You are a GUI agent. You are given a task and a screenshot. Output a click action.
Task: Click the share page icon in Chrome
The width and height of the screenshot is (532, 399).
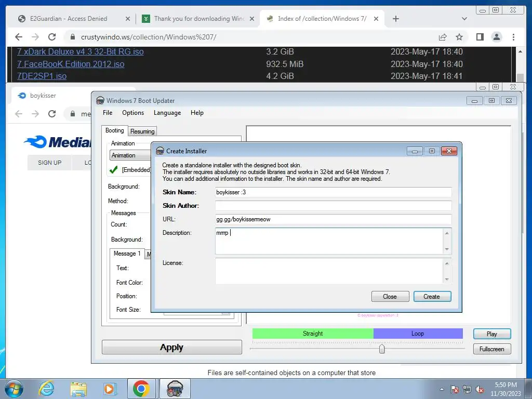click(443, 37)
